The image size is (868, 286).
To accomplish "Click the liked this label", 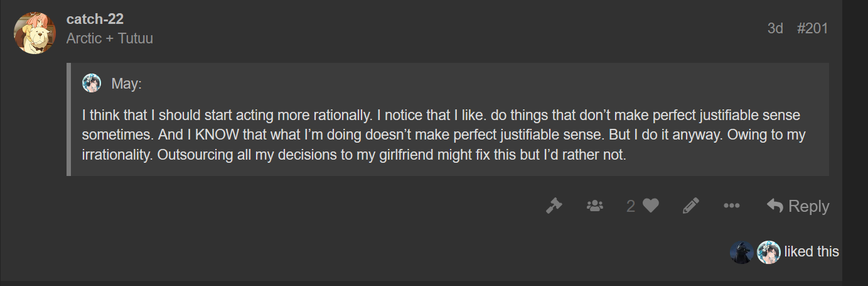I will (811, 252).
